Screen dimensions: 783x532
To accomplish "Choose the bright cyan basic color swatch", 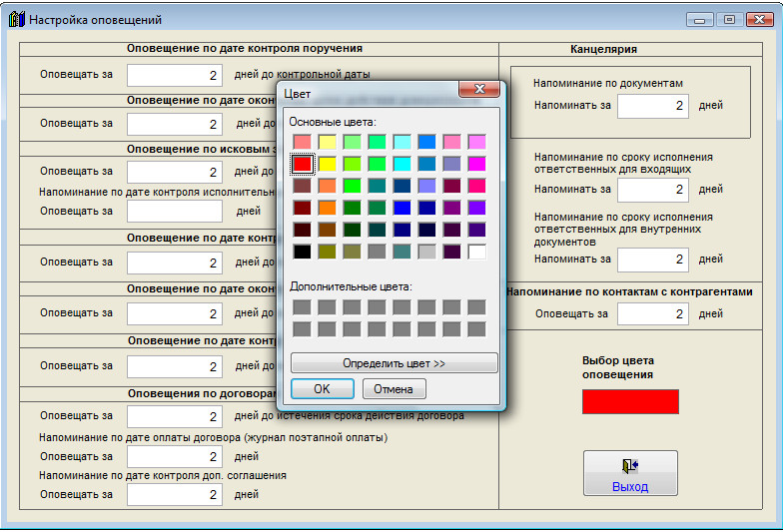I will (x=401, y=163).
